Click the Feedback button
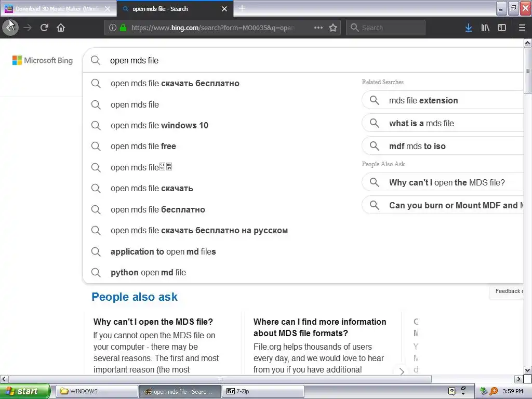Screen dimensions: 532x399 [x=507, y=291]
